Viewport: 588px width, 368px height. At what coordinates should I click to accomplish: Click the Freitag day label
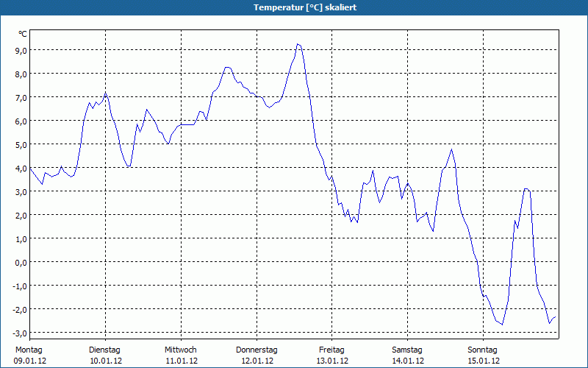[331, 350]
